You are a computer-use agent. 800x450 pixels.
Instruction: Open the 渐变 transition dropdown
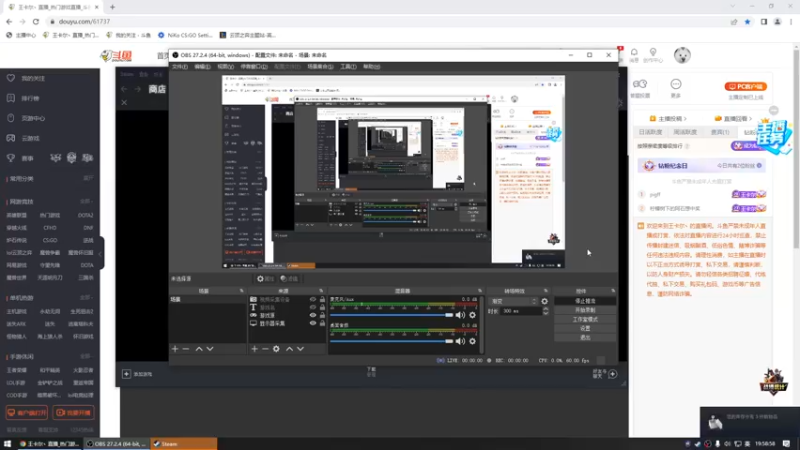pos(513,302)
